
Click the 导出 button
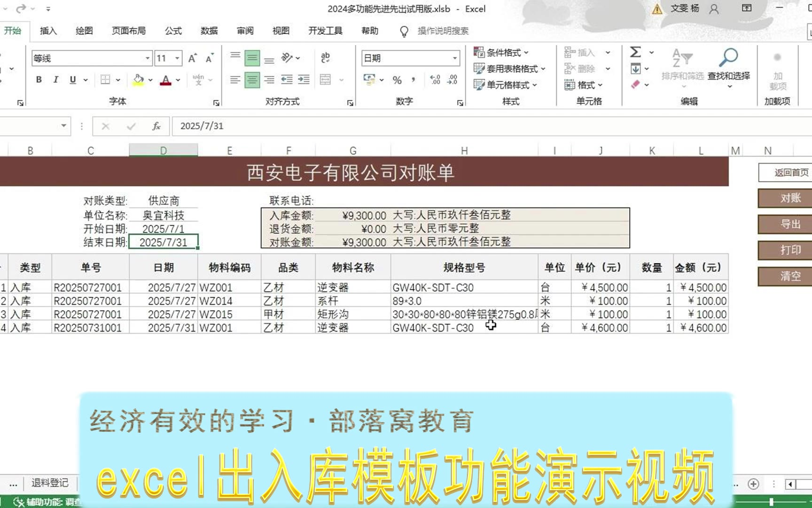[x=785, y=224]
